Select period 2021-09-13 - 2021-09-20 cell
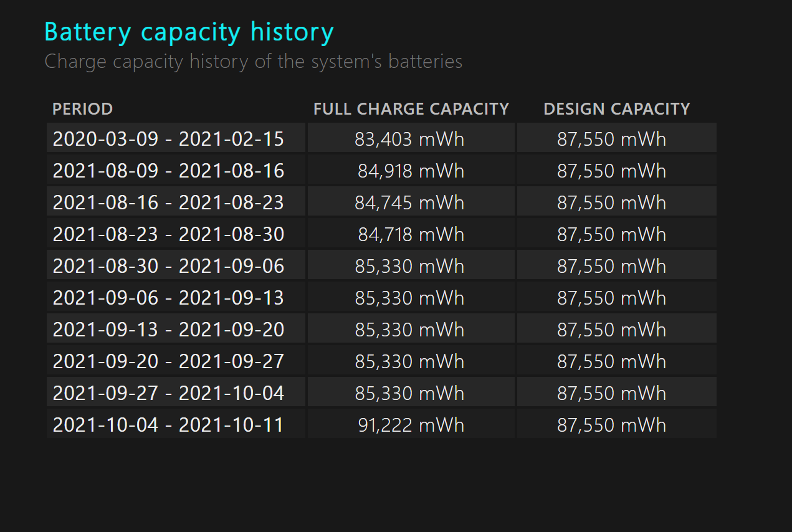The image size is (792, 532). click(x=168, y=330)
